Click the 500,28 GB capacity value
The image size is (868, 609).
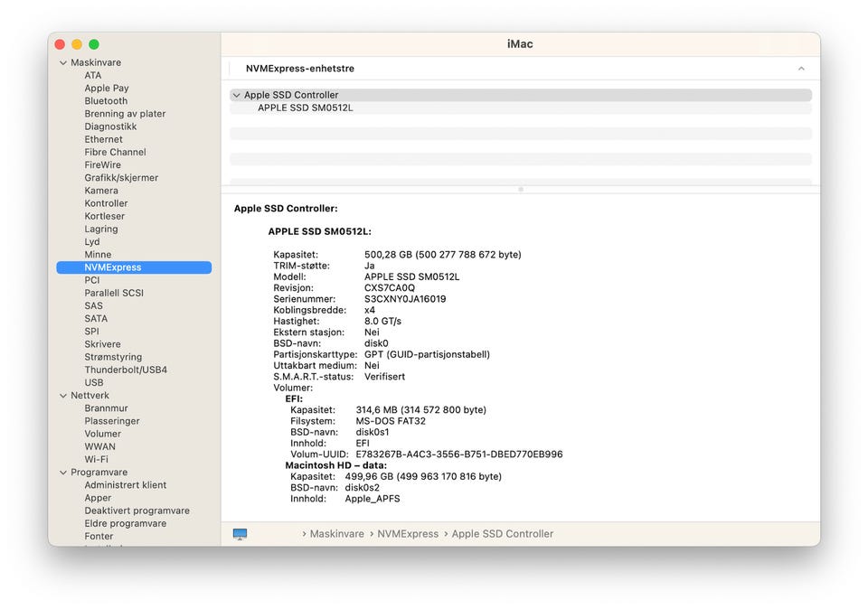[x=443, y=255]
